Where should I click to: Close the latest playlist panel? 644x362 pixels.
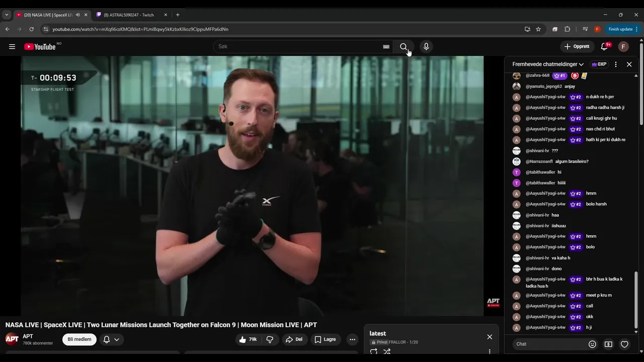click(490, 337)
